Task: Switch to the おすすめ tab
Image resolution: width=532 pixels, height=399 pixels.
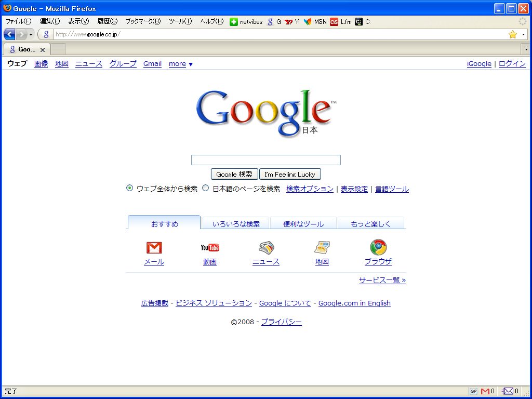Action: [x=164, y=223]
